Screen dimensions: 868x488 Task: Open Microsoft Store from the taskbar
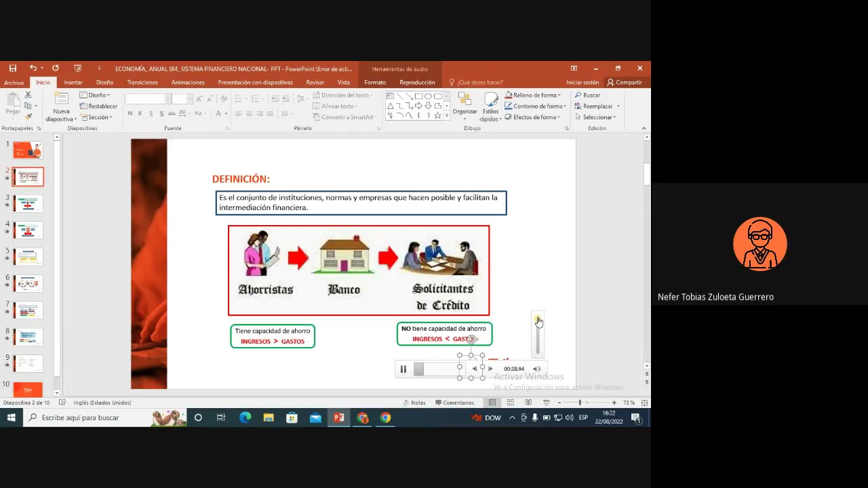292,418
